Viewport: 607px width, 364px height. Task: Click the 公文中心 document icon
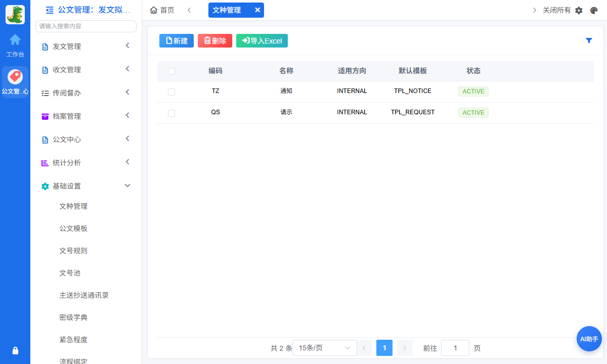[x=45, y=140]
